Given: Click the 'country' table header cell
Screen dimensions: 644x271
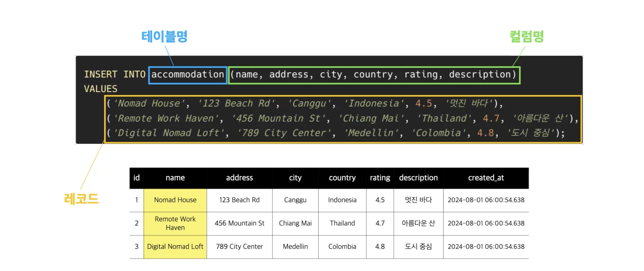Looking at the screenshot, I should [342, 178].
